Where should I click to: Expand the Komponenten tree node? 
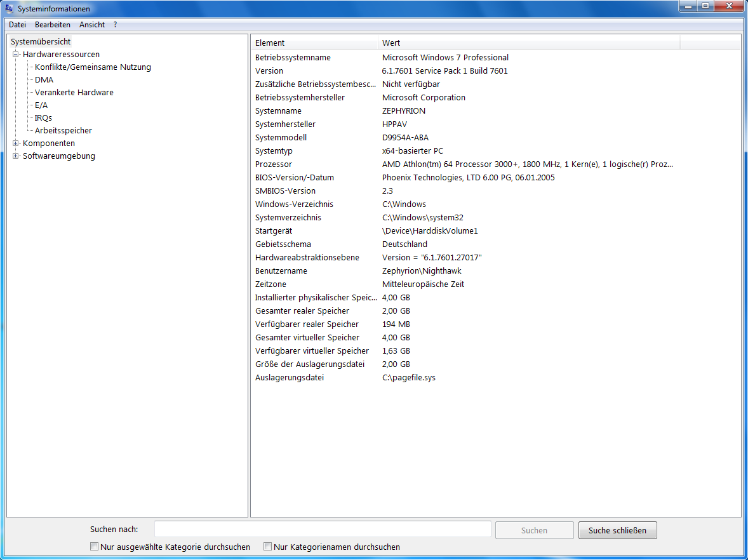pyautogui.click(x=16, y=143)
